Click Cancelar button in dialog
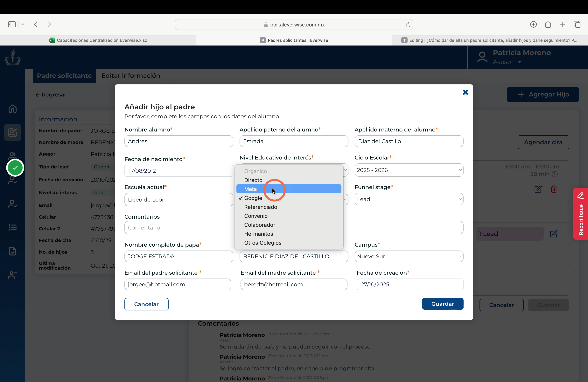 click(146, 304)
